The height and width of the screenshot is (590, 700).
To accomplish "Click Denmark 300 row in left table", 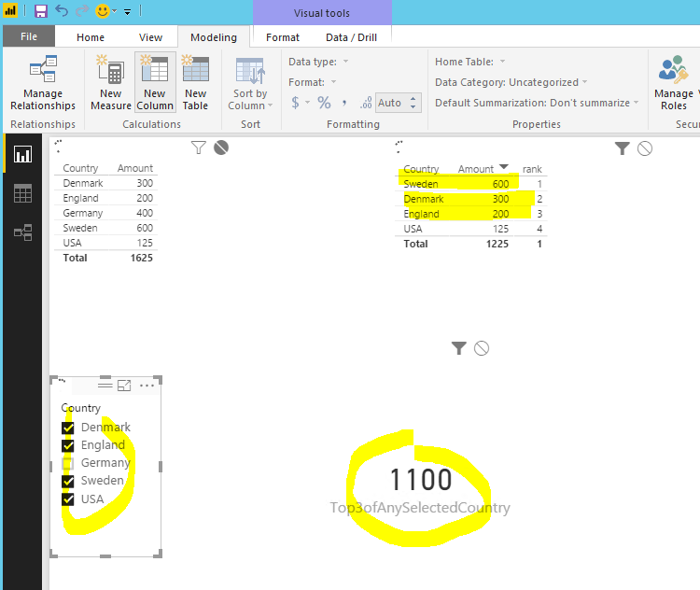I will (x=106, y=183).
